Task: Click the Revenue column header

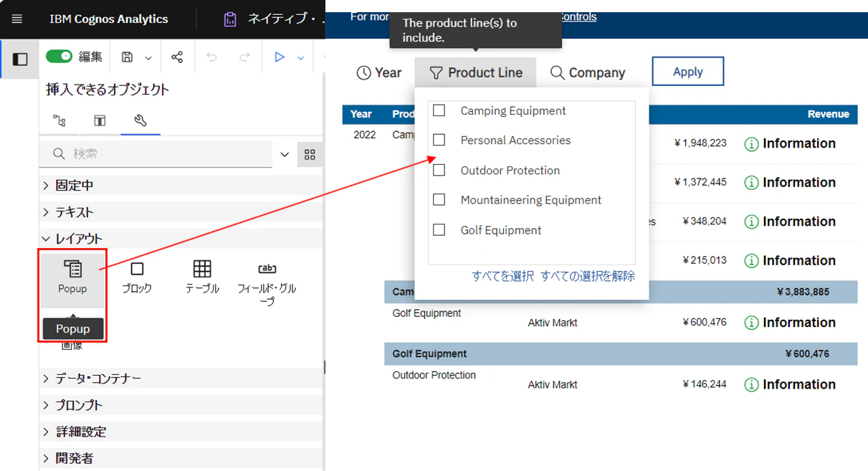Action: (x=828, y=114)
